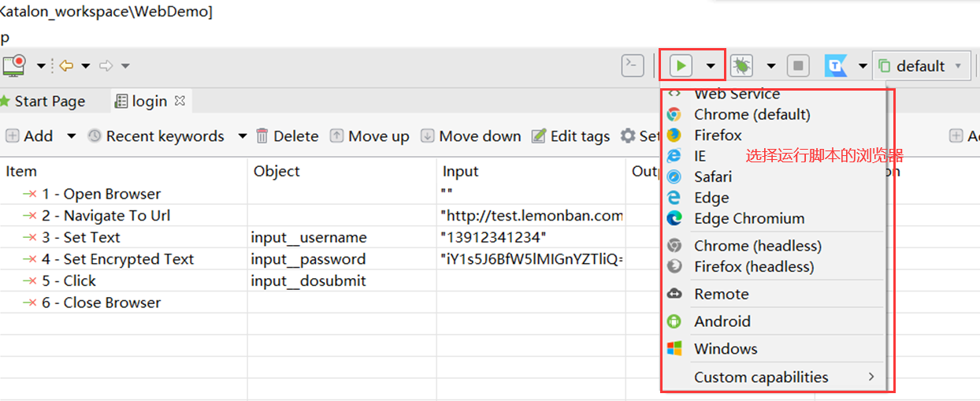The height and width of the screenshot is (401, 980).
Task: Click the Debug bug icon
Action: pyautogui.click(x=741, y=66)
